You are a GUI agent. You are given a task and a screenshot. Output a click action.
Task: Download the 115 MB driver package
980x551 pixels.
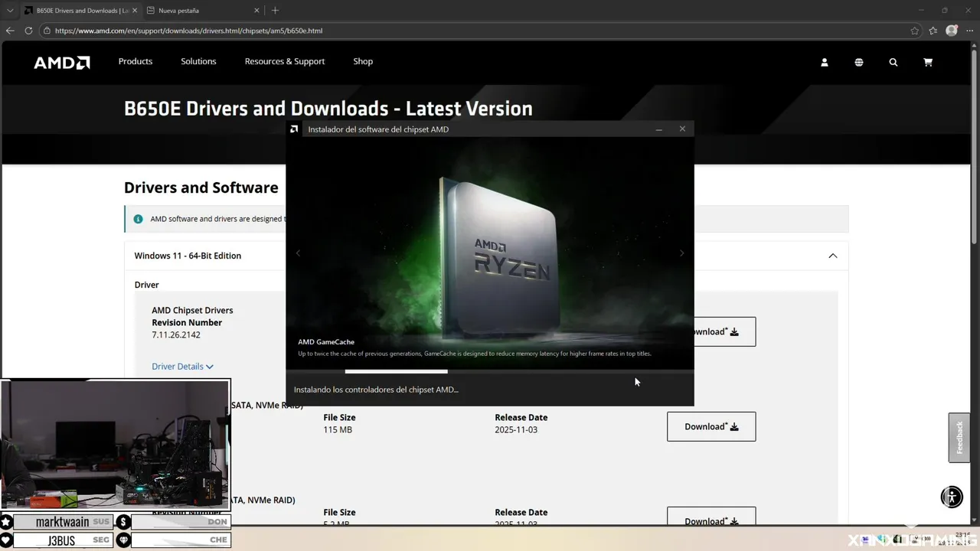point(711,426)
